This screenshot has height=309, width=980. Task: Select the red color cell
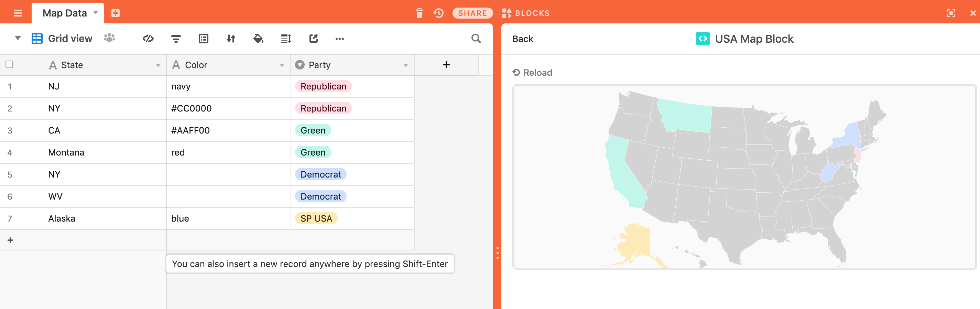pyautogui.click(x=229, y=152)
